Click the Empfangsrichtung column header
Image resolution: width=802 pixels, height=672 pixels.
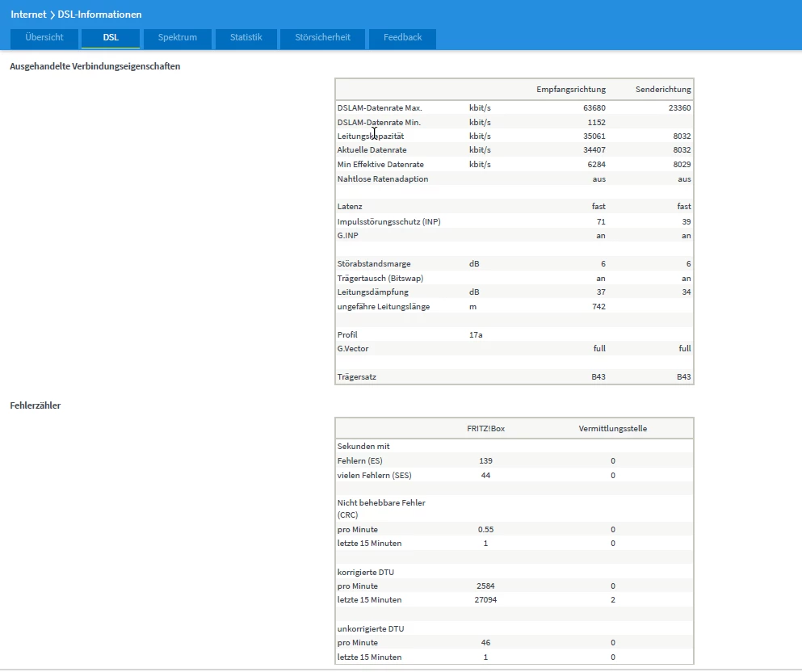tap(571, 90)
